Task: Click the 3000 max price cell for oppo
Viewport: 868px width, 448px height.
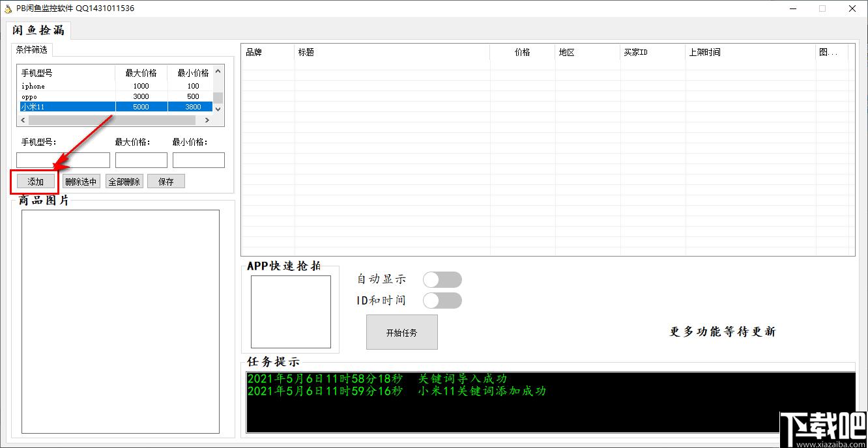Action: coord(141,96)
